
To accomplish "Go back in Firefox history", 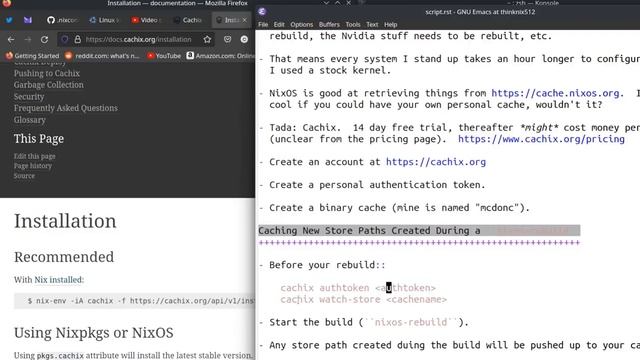I will click(11, 40).
